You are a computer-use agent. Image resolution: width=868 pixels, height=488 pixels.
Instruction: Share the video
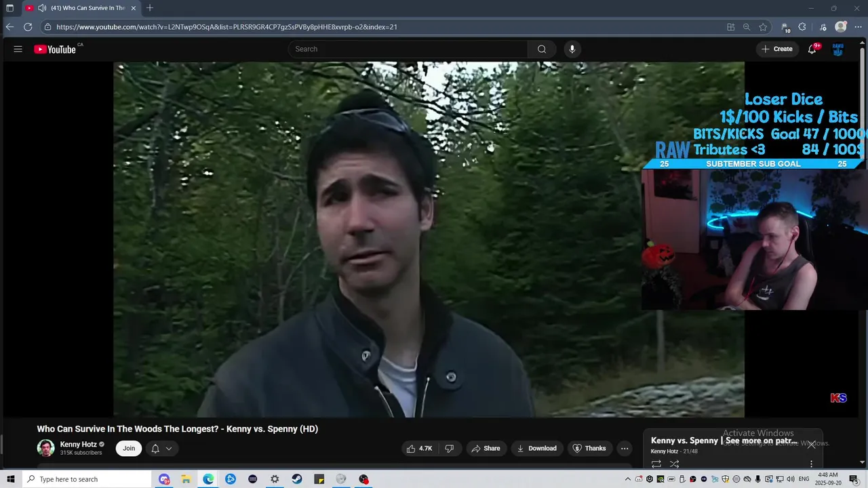click(x=486, y=448)
